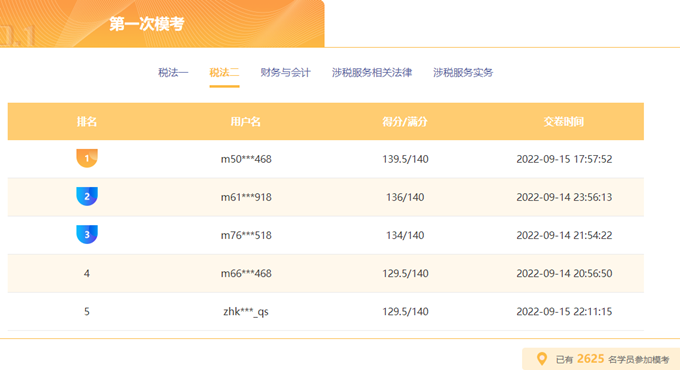Click rank number 4

(x=87, y=274)
